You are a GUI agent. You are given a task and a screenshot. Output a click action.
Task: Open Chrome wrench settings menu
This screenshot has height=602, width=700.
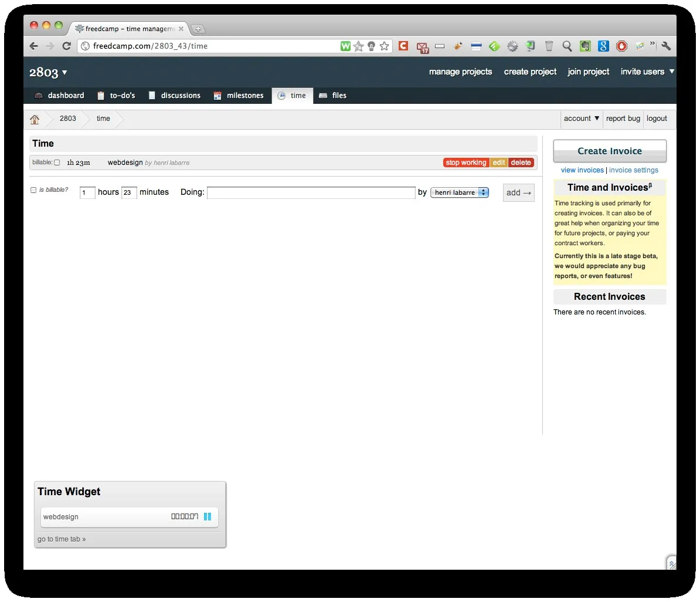tap(666, 46)
